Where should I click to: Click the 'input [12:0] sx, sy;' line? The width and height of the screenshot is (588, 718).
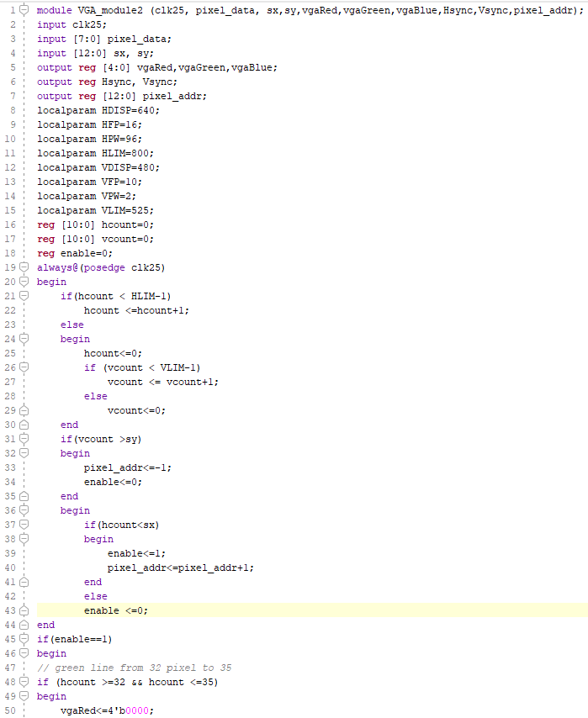click(x=95, y=53)
